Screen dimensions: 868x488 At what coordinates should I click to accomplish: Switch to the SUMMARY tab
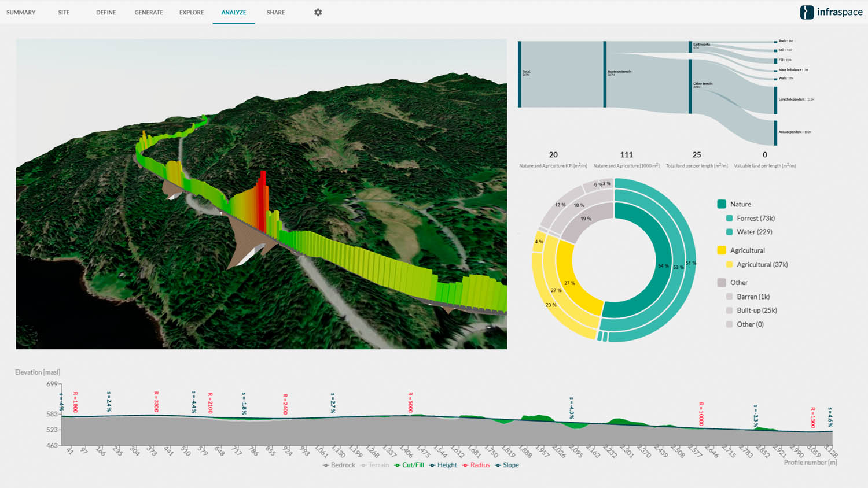21,12
